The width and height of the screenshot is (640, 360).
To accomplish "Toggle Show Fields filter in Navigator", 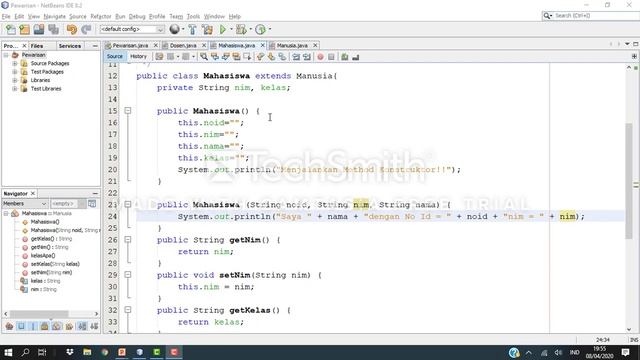I will coord(21,326).
